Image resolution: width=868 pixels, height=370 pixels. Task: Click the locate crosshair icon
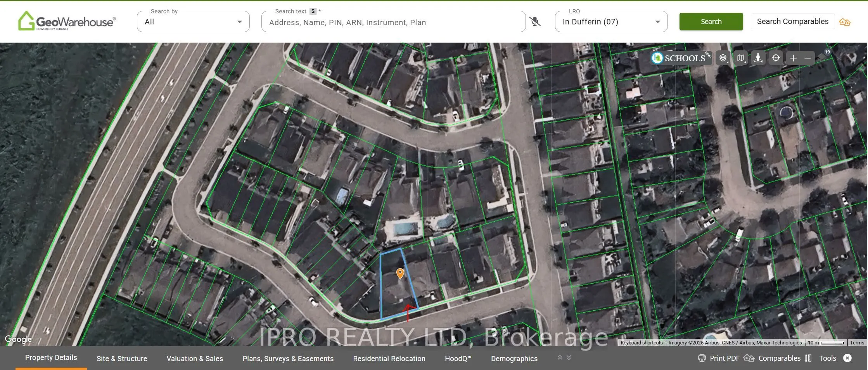[776, 58]
